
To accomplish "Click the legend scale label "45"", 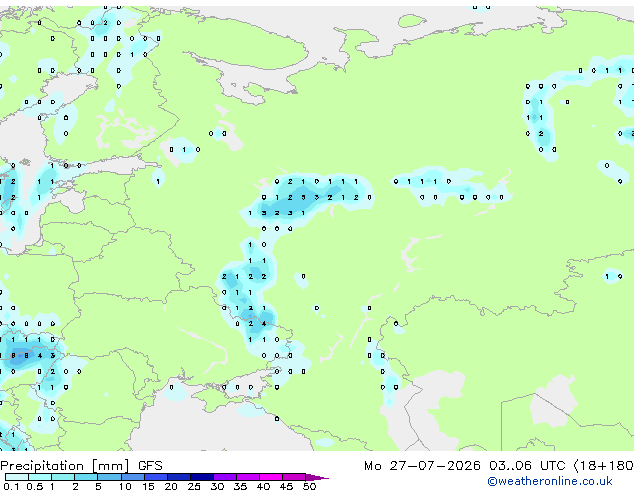I will [286, 486].
